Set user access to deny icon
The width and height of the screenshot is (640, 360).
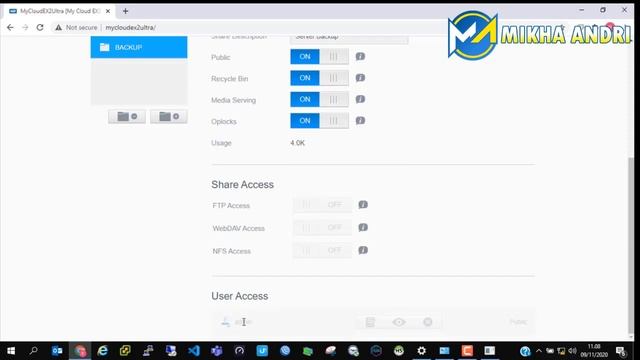427,322
